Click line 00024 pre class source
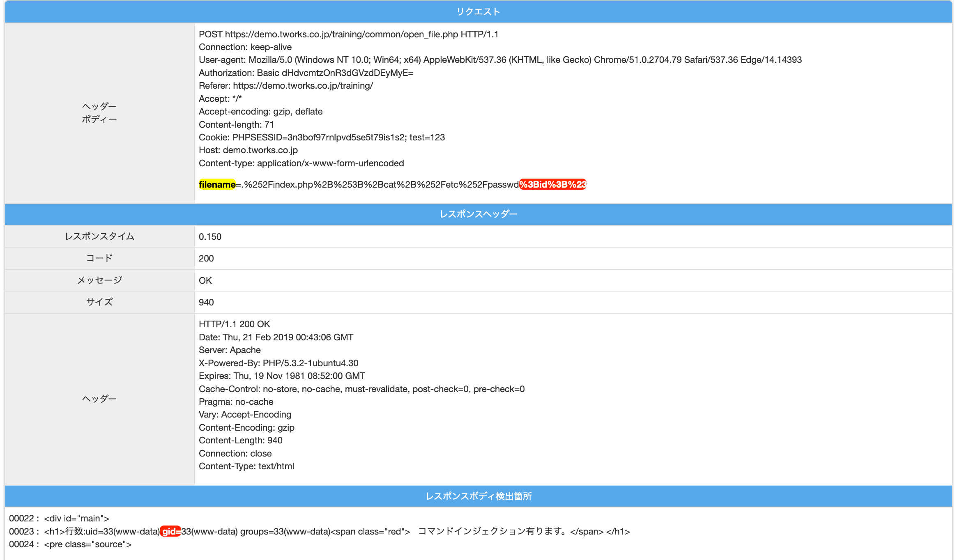Viewport: 957px width, 560px height. 70,544
